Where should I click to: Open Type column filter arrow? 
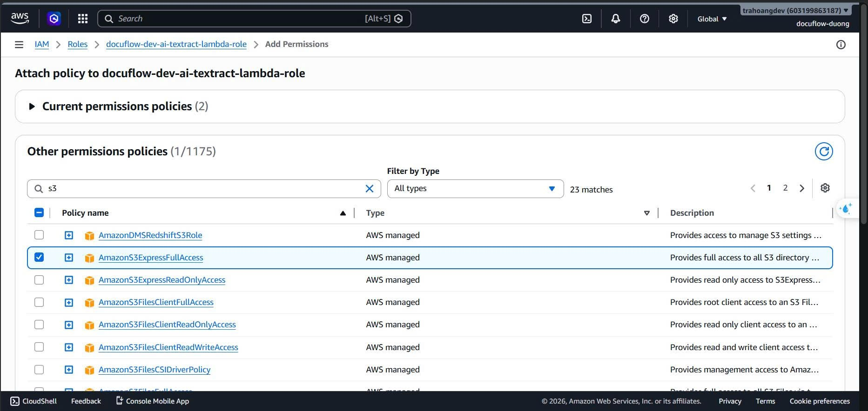point(646,213)
